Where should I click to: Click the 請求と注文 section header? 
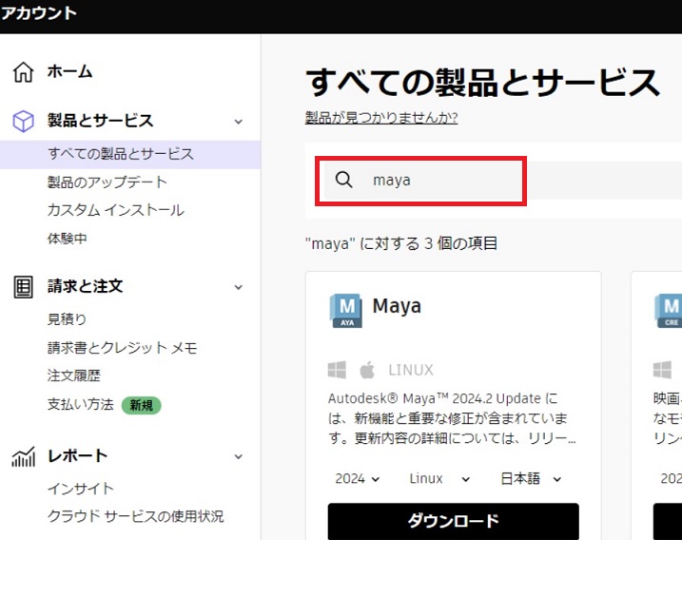click(85, 286)
